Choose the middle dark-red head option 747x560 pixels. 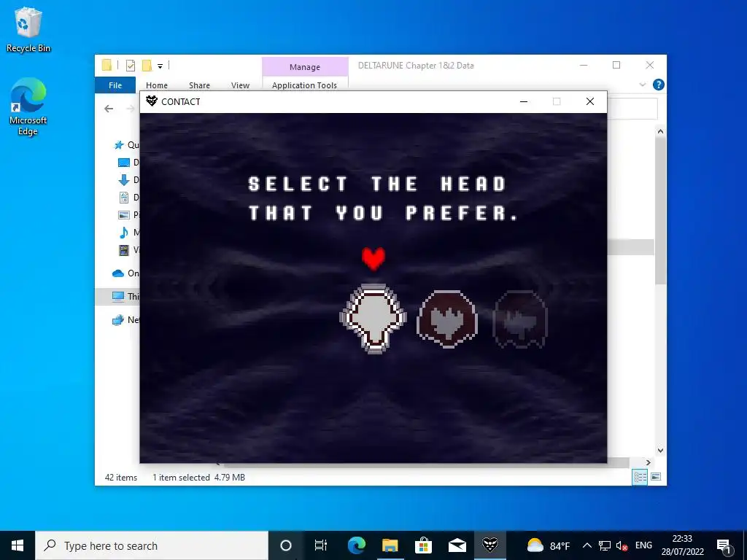(447, 319)
